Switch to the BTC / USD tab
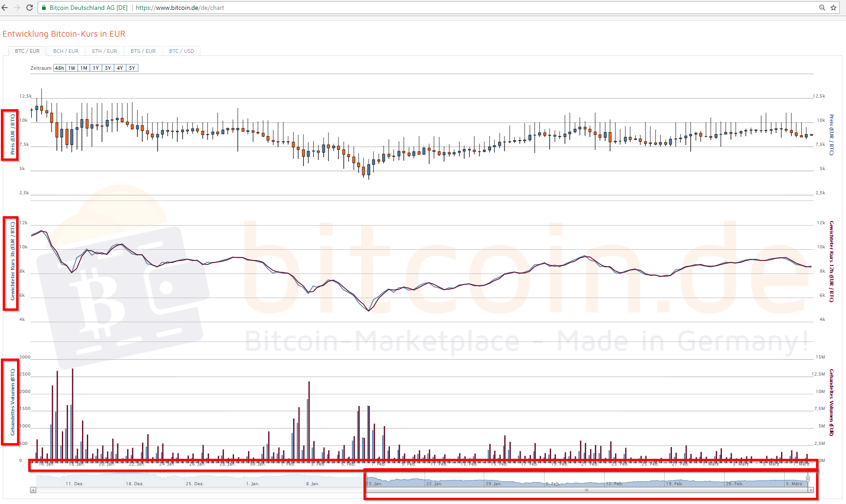Viewport: 846px width, 504px height. [181, 51]
